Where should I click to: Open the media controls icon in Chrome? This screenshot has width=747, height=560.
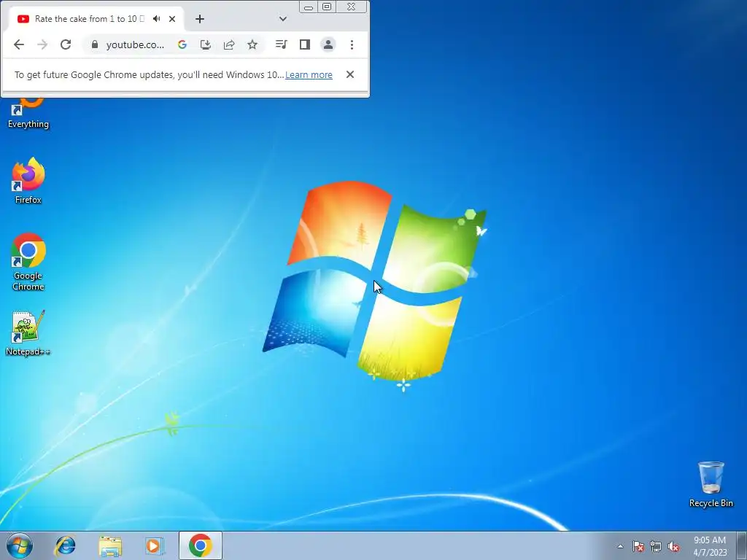coord(281,44)
